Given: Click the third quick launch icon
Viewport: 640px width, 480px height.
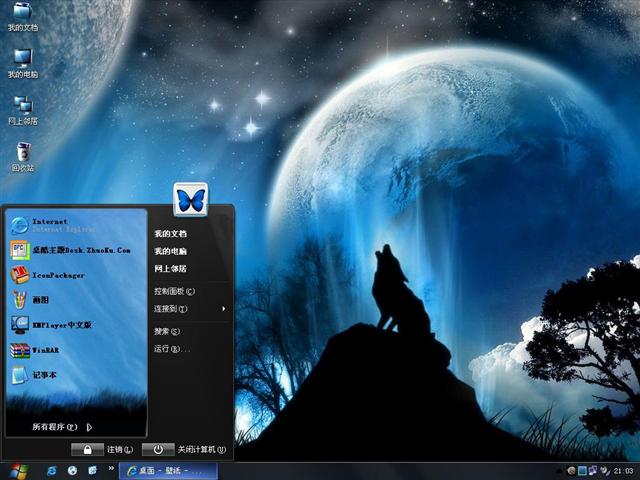Looking at the screenshot, I should click(x=93, y=471).
